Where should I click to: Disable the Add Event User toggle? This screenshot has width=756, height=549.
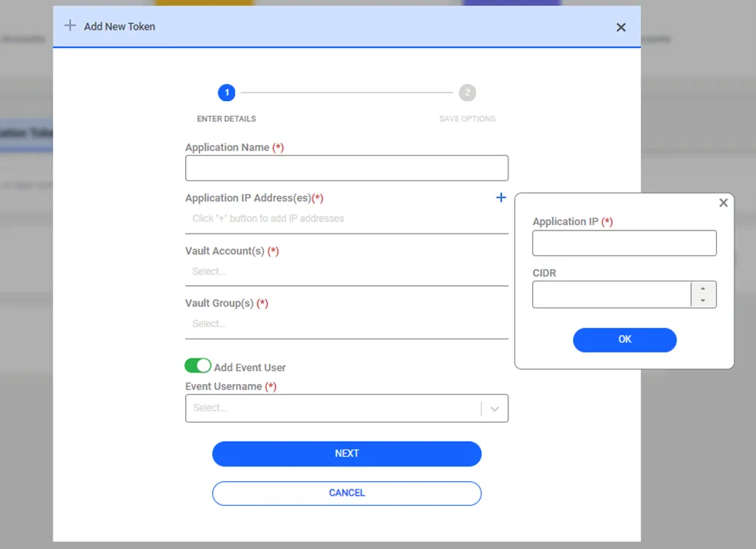(198, 365)
